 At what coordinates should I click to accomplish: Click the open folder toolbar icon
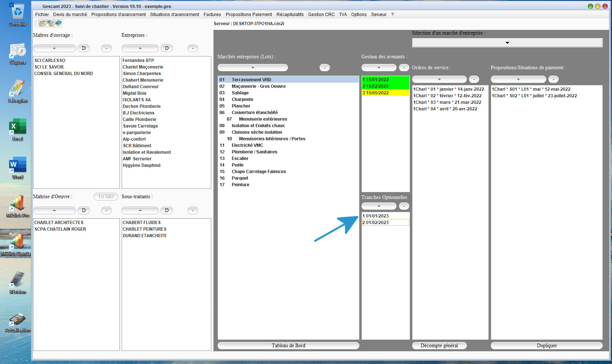click(x=42, y=23)
